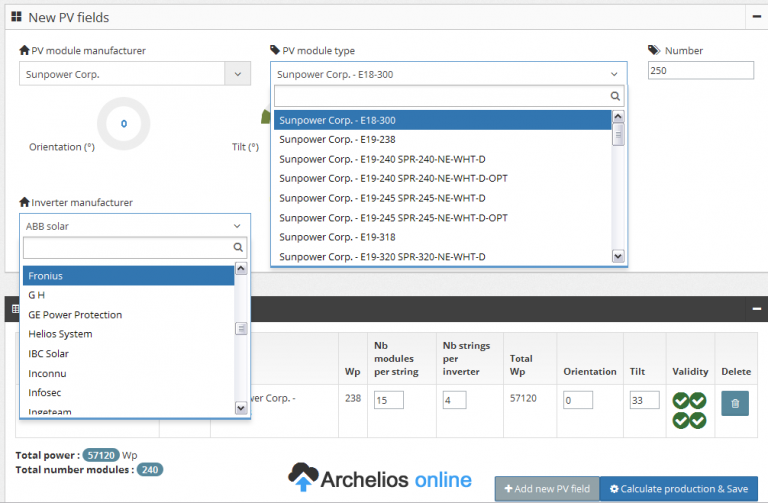Viewport: 768px width, 503px height.
Task: Click house icon beside Inverter manufacturer
Action: tap(24, 202)
